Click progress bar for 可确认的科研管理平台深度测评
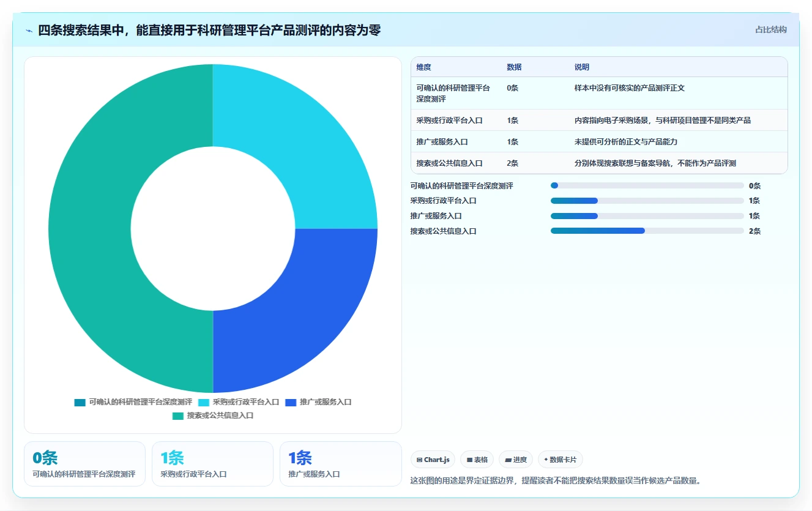Image resolution: width=812 pixels, height=511 pixels. 647,185
